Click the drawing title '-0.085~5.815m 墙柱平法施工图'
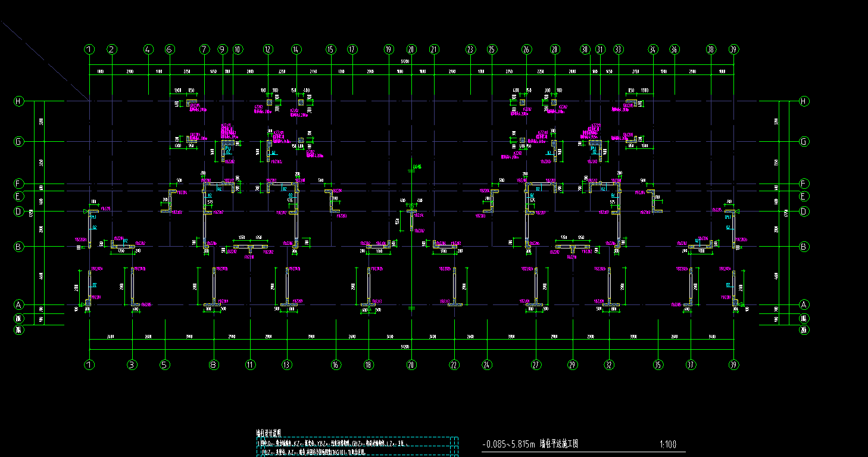Screen dimensions: 868x457 (530, 444)
